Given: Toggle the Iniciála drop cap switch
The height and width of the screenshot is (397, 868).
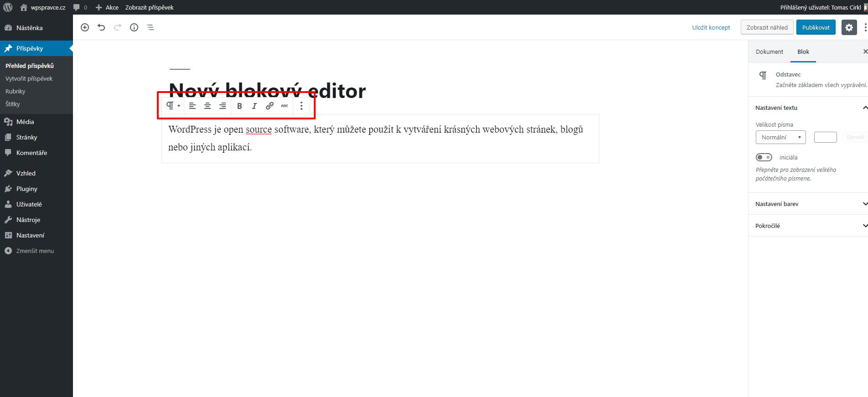Looking at the screenshot, I should 764,157.
